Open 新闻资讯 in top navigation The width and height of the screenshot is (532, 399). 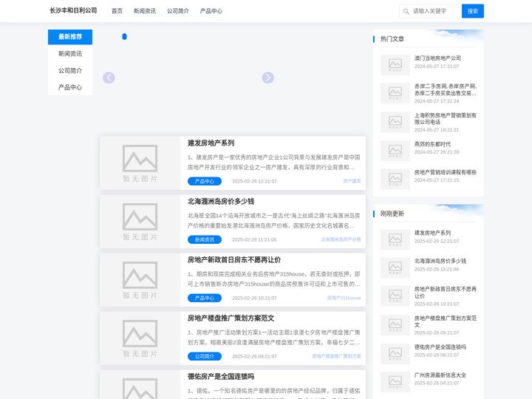coord(145,11)
